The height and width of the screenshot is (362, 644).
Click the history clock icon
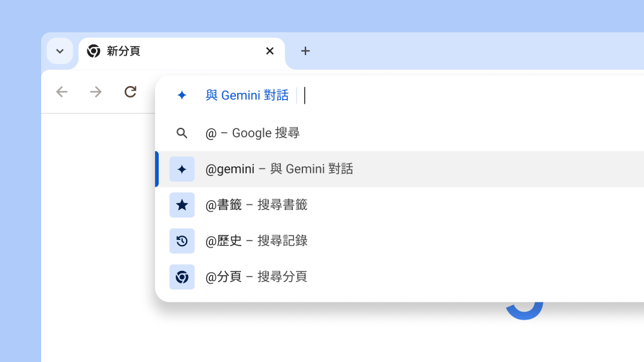coord(182,240)
